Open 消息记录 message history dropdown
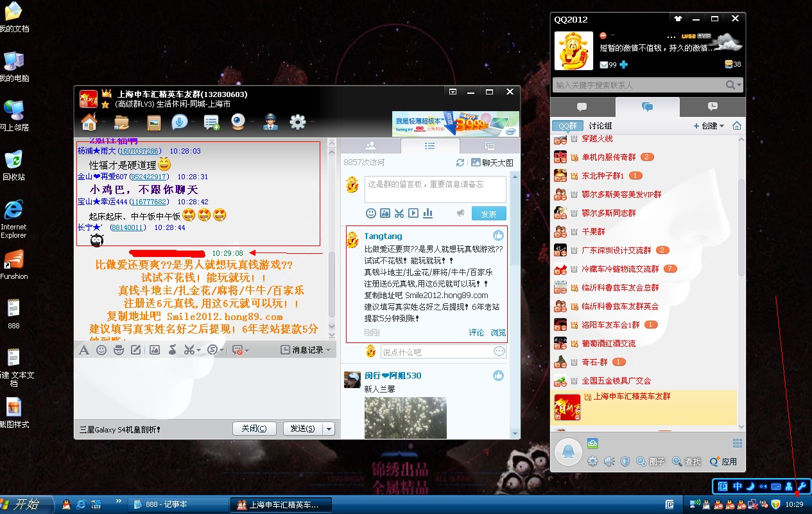This screenshot has width=812, height=514. click(306, 350)
